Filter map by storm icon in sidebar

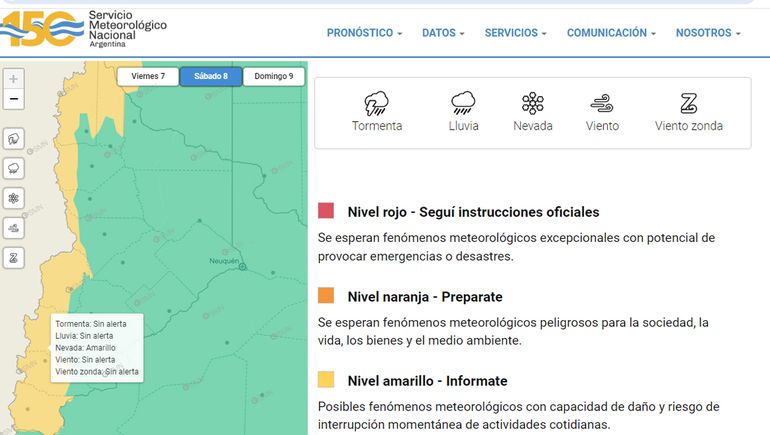[x=14, y=139]
